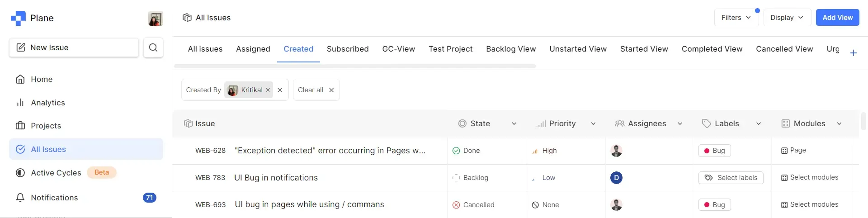Open Projects from the sidebar
Screen dimensions: 868x218
pyautogui.click(x=46, y=126)
